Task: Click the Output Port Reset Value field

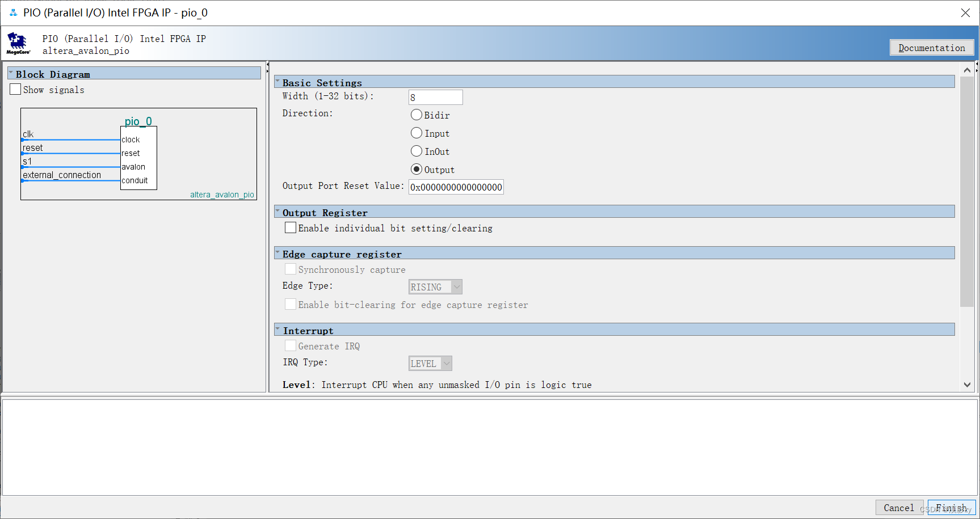Action: (456, 187)
